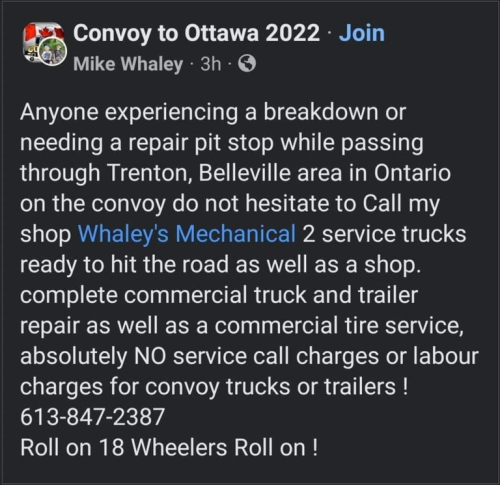Click the 3h post timestamp
500x485 pixels.
click(x=211, y=63)
